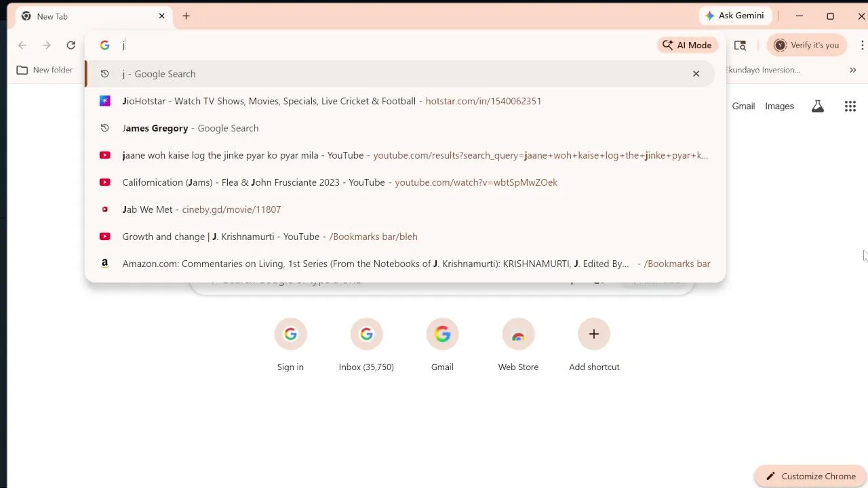Open the Web Store shortcut
Viewport: 868px width, 488px height.
518,346
